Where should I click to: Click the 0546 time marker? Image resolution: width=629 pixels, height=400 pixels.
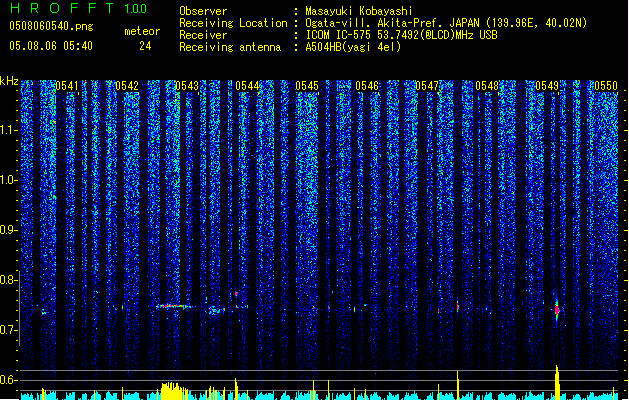coord(367,86)
